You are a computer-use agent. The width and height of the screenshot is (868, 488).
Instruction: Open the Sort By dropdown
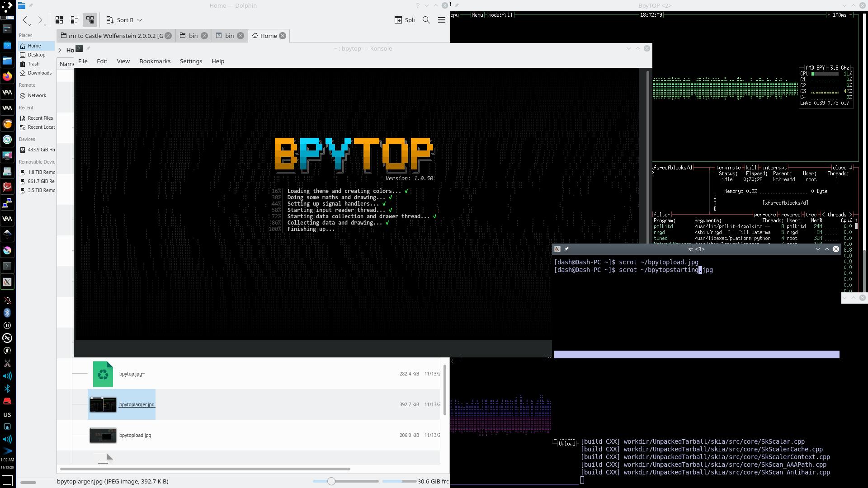(123, 20)
